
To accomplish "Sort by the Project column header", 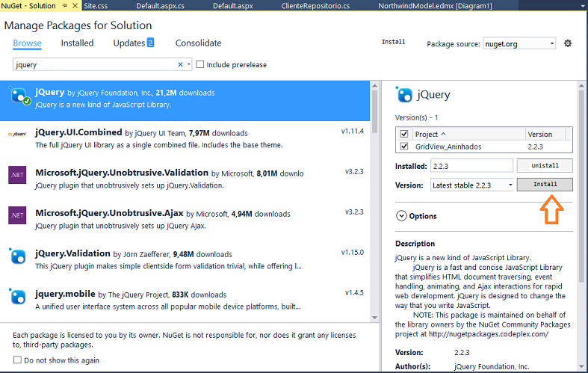I will coord(430,134).
